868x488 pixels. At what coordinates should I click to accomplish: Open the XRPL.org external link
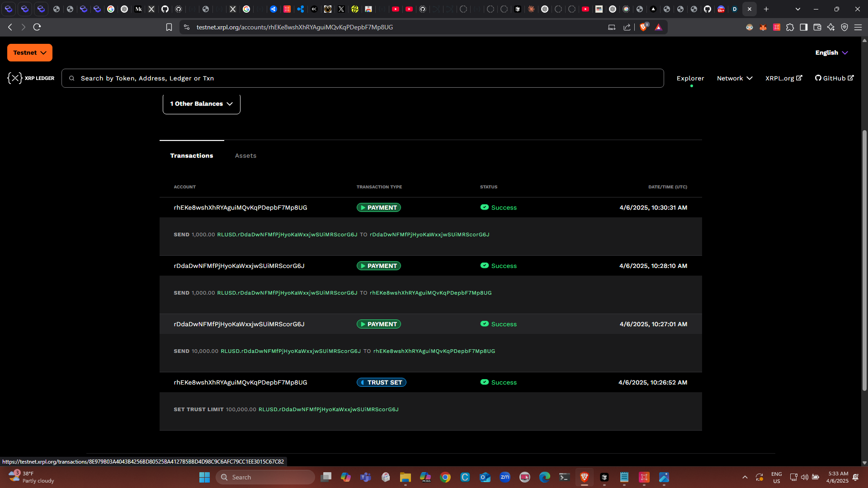[x=783, y=78]
